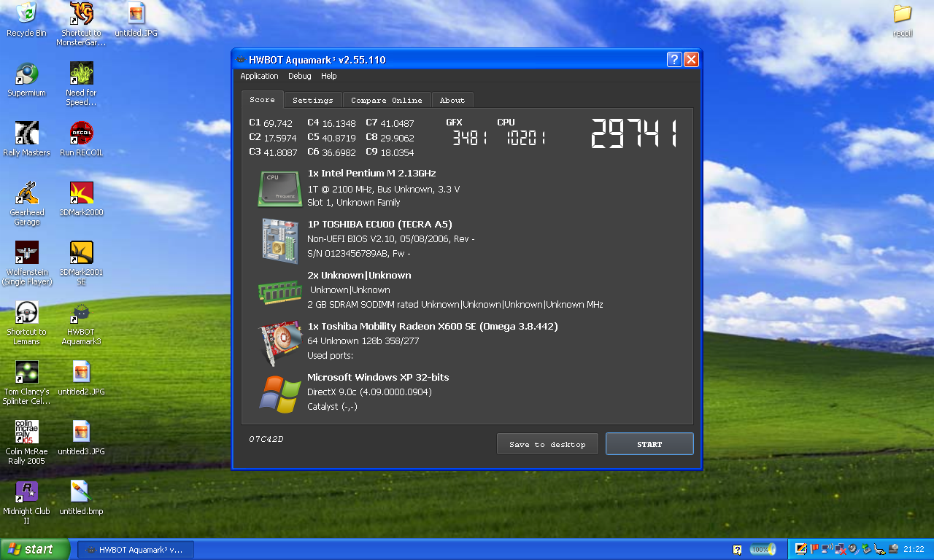Click the C5 value 40.8719
Image resolution: width=934 pixels, height=560 pixels.
[x=339, y=138]
